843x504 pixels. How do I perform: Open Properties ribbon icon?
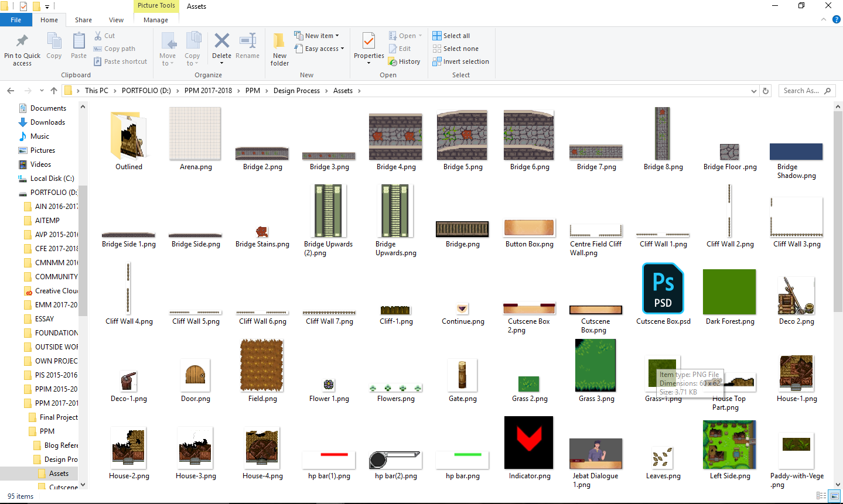click(368, 41)
